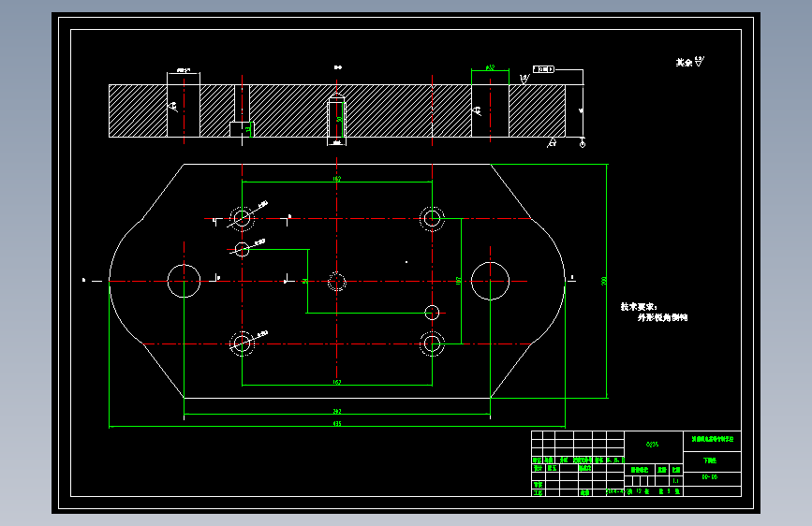Screen dimensions: 812x526
Task: Pick the small hole above lower-right counterbore
Action: click(432, 313)
